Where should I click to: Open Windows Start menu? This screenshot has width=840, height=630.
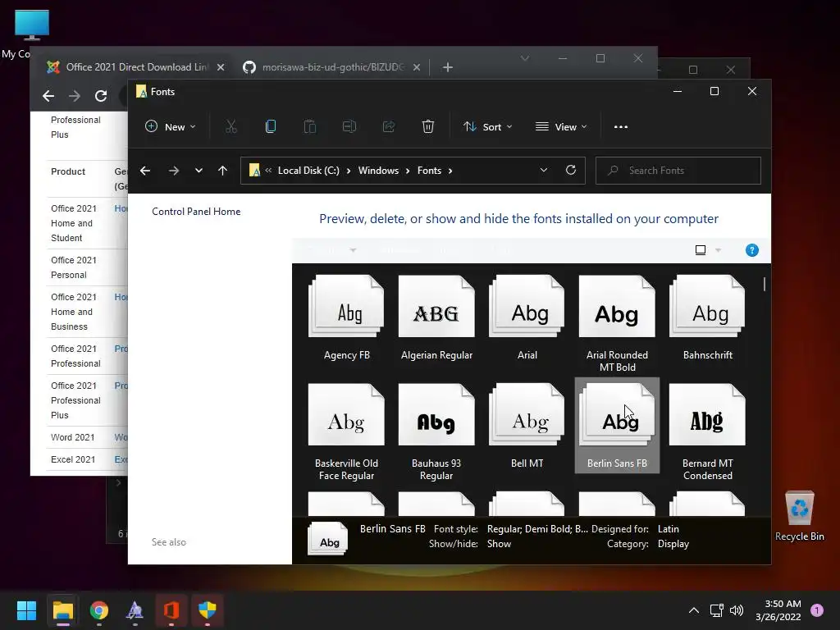click(x=26, y=610)
